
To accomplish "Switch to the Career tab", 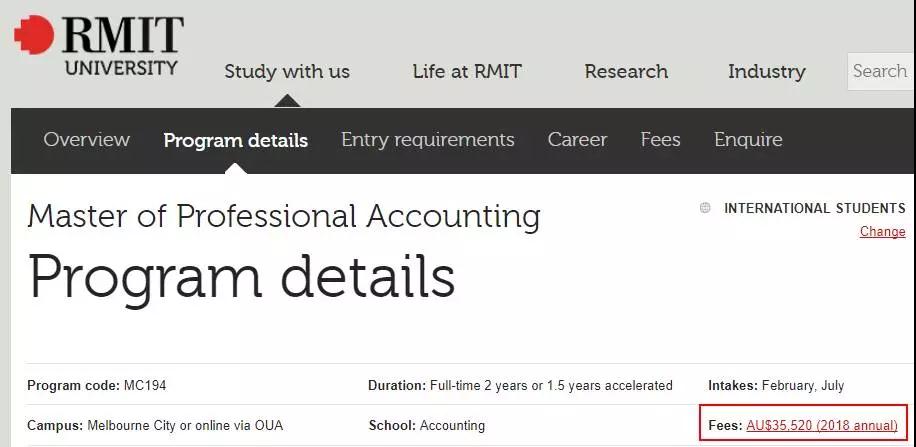I will pyautogui.click(x=577, y=140).
